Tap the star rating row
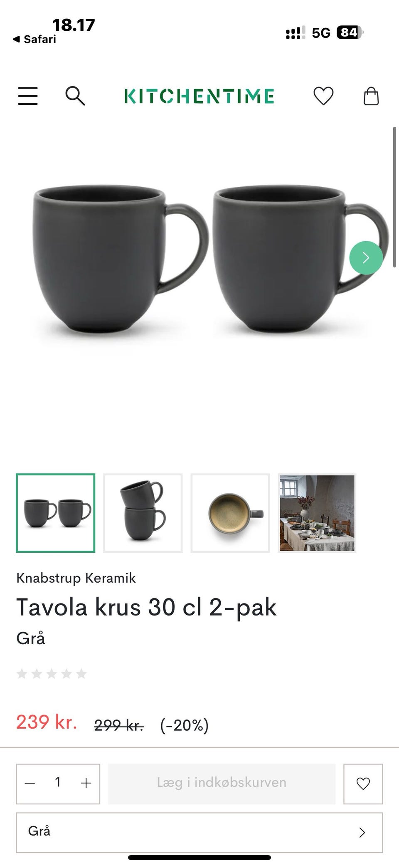Screen dimensions: 399x868 52,673
